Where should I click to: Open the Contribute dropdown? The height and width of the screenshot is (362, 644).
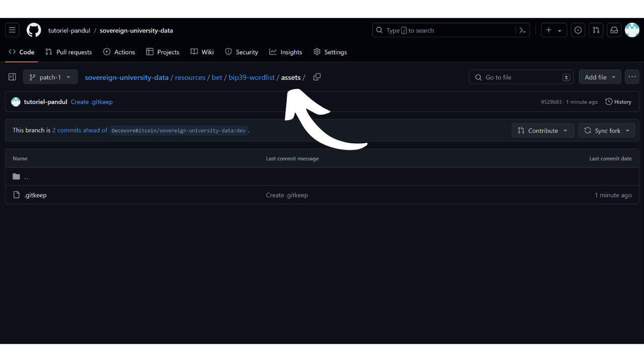pyautogui.click(x=542, y=130)
